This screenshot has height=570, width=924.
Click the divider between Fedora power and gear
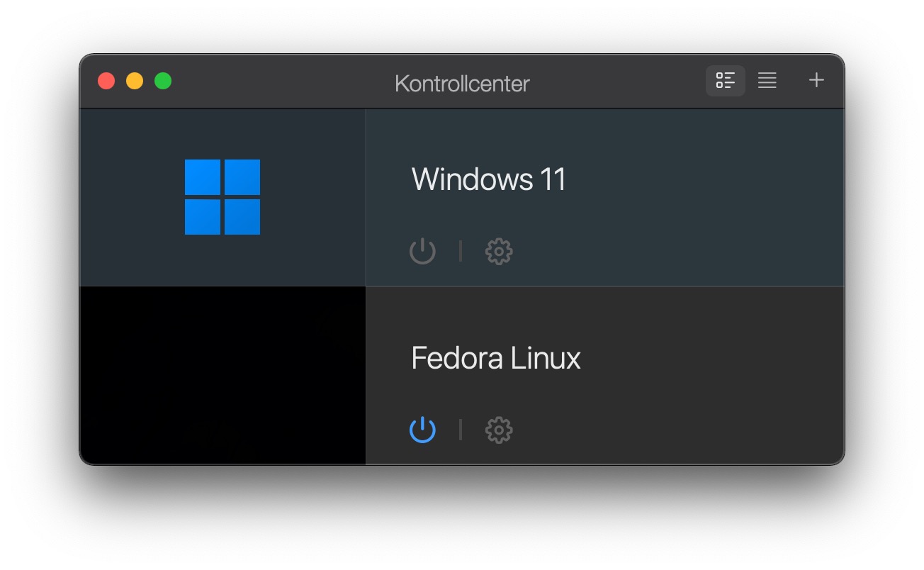coord(461,430)
